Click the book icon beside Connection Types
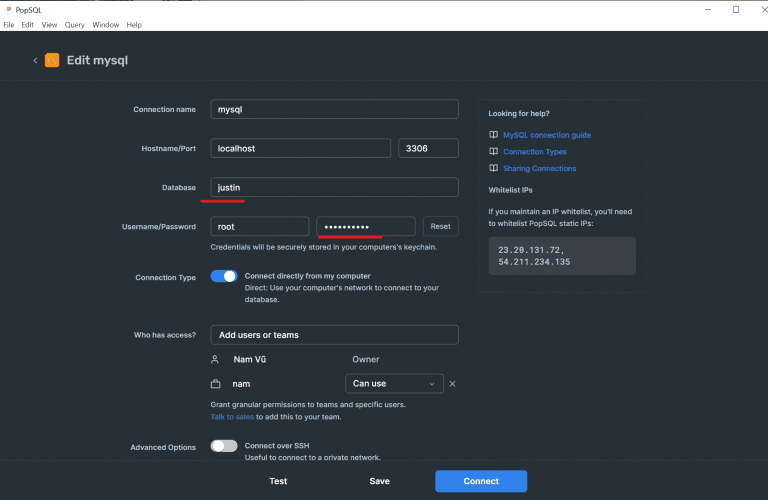This screenshot has width=768, height=500. (x=494, y=151)
